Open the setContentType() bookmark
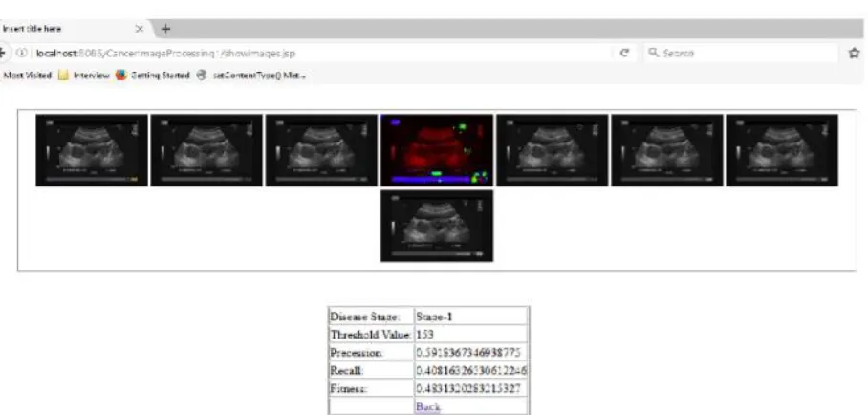This screenshot has height=415, width=868. (251, 76)
